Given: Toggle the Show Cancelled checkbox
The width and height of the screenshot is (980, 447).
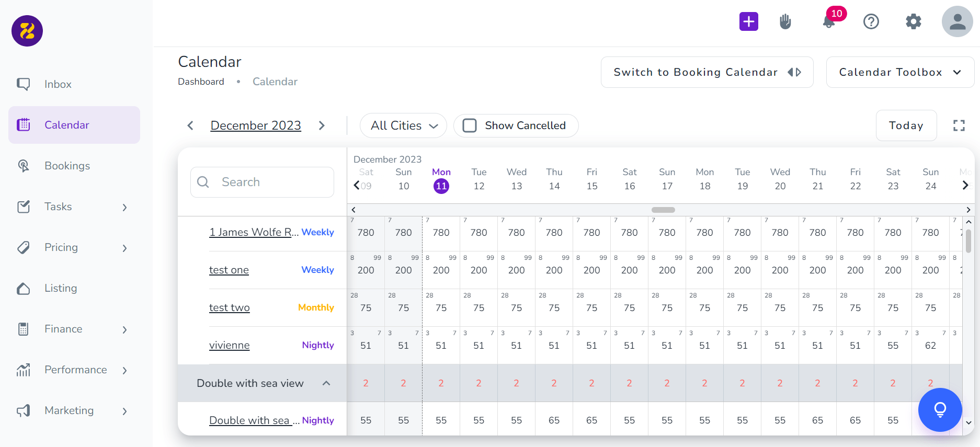Looking at the screenshot, I should point(470,125).
